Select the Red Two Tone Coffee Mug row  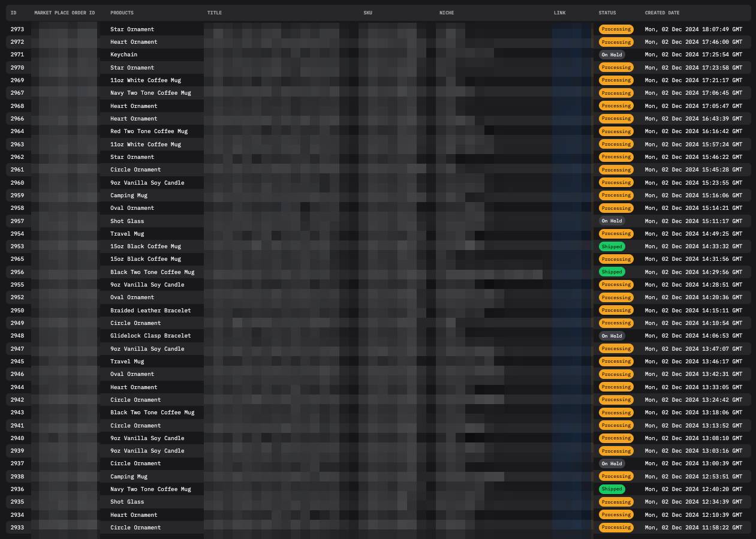149,131
